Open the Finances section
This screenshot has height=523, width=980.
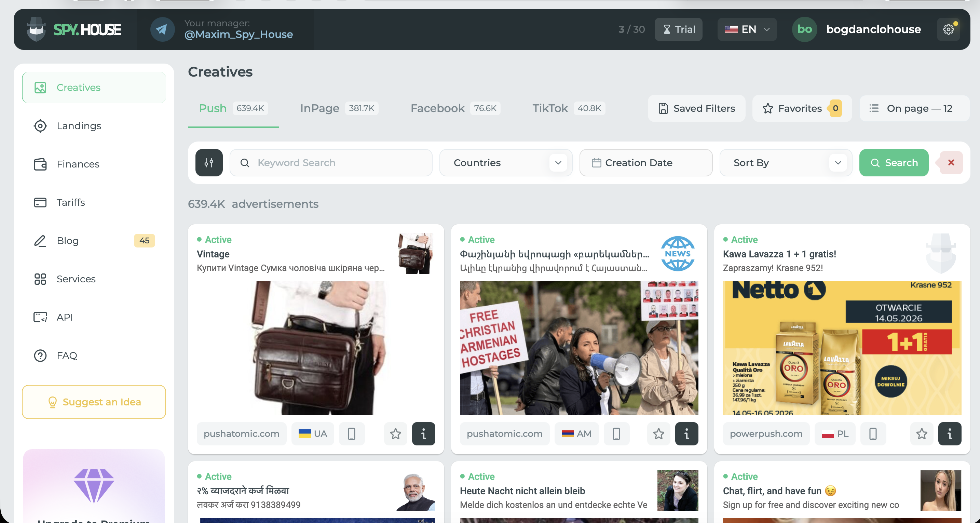(94, 164)
